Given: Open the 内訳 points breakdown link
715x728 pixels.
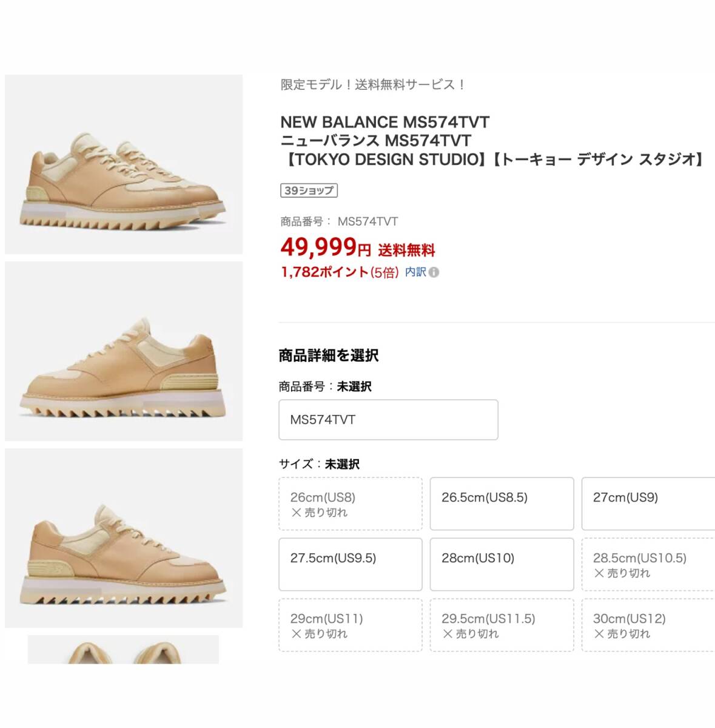Looking at the screenshot, I should pyautogui.click(x=415, y=272).
